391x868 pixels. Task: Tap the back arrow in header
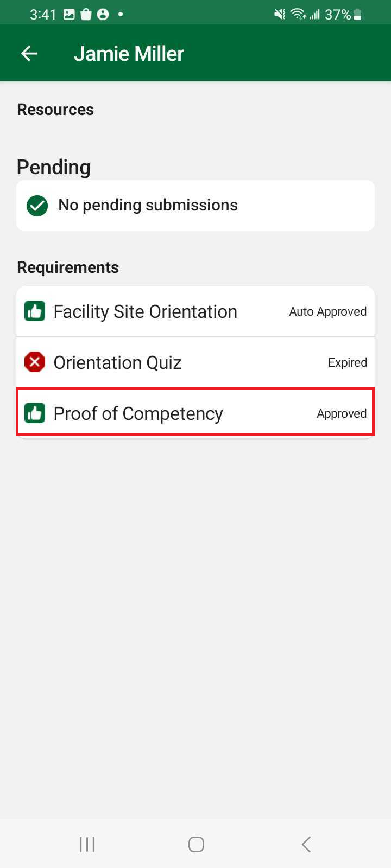(x=29, y=53)
